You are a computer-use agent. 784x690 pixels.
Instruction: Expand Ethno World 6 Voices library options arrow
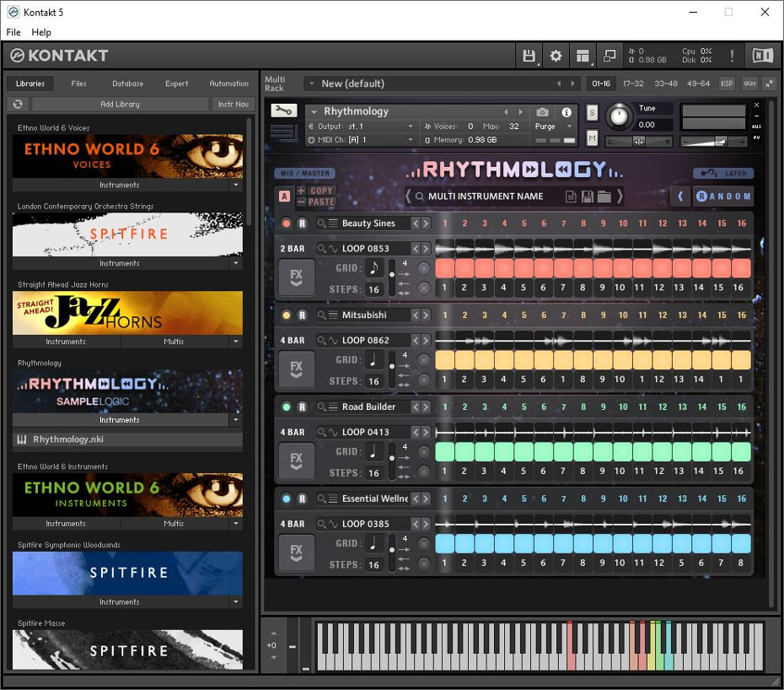[235, 185]
